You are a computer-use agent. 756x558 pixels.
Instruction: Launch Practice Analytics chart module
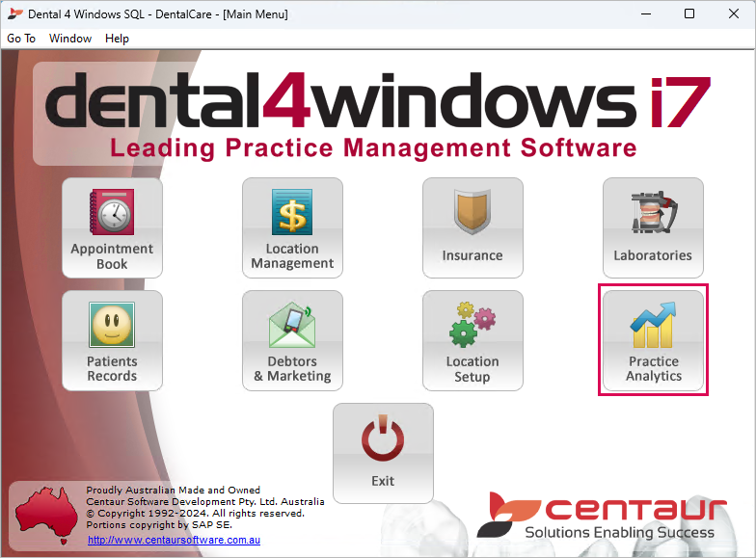653,340
